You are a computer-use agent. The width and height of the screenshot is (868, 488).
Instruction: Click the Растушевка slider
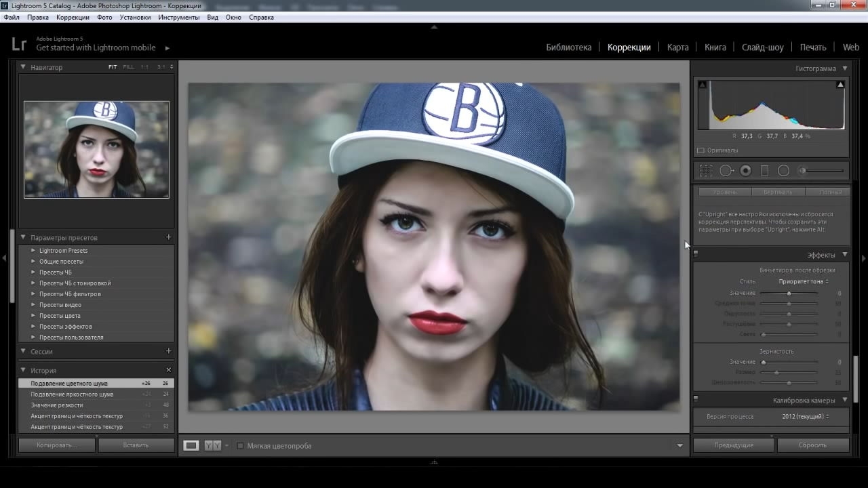pos(789,325)
